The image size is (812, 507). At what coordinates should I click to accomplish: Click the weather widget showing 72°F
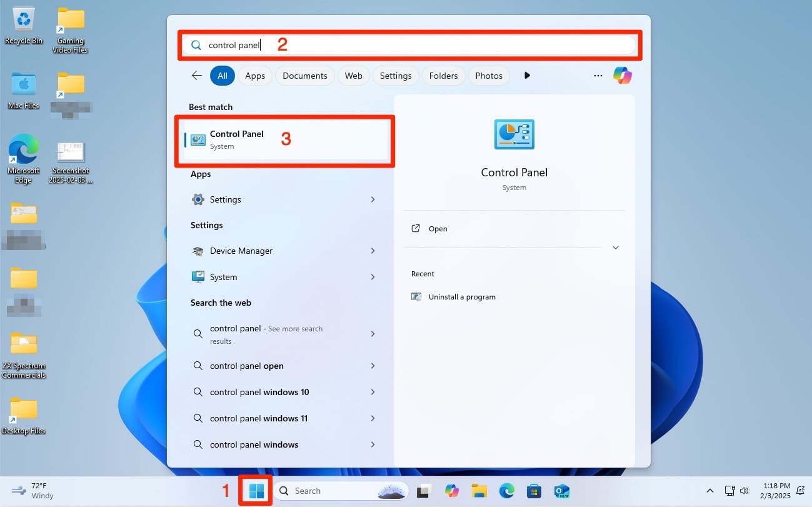click(x=33, y=491)
